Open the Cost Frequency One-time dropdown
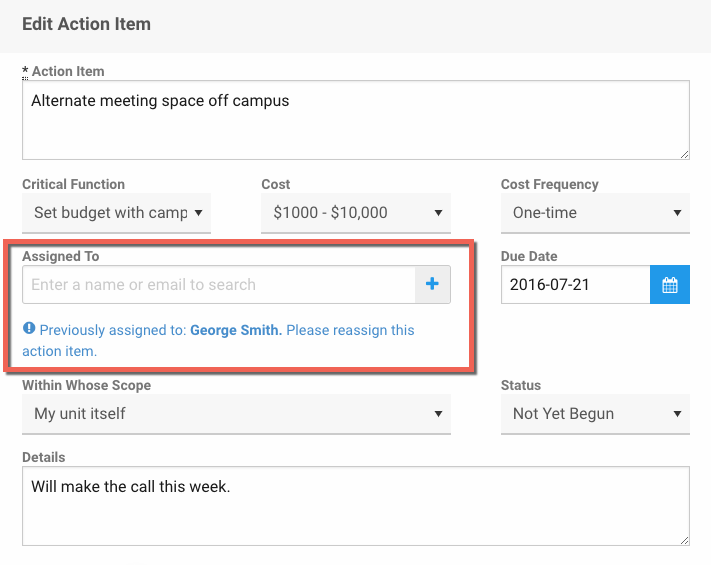Screen dimensions: 711x565 (x=595, y=213)
